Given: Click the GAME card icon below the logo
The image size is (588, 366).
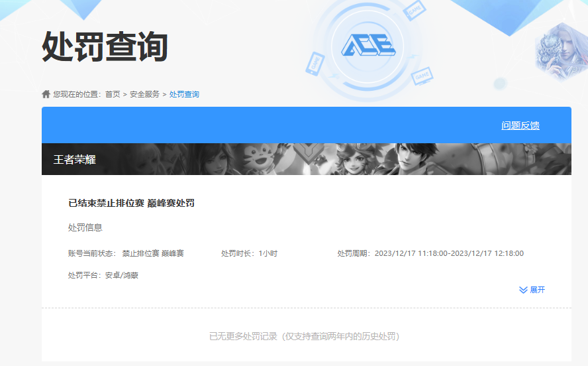Looking at the screenshot, I should click(421, 76).
